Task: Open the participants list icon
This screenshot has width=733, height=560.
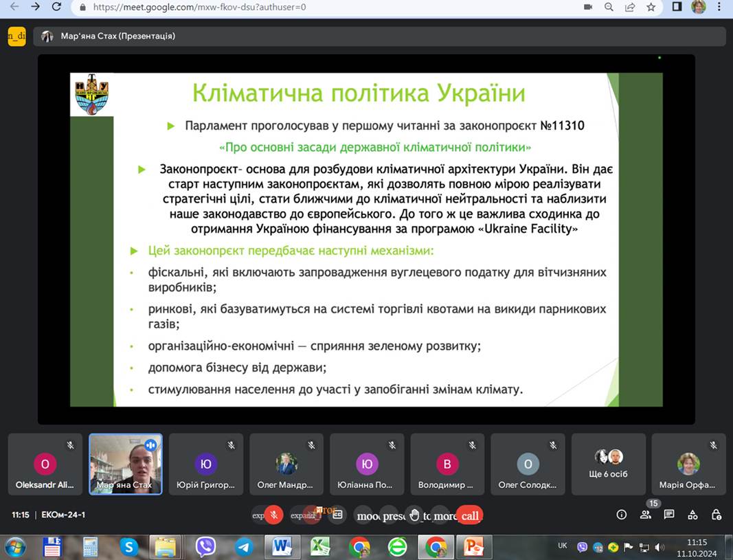Action: (644, 514)
